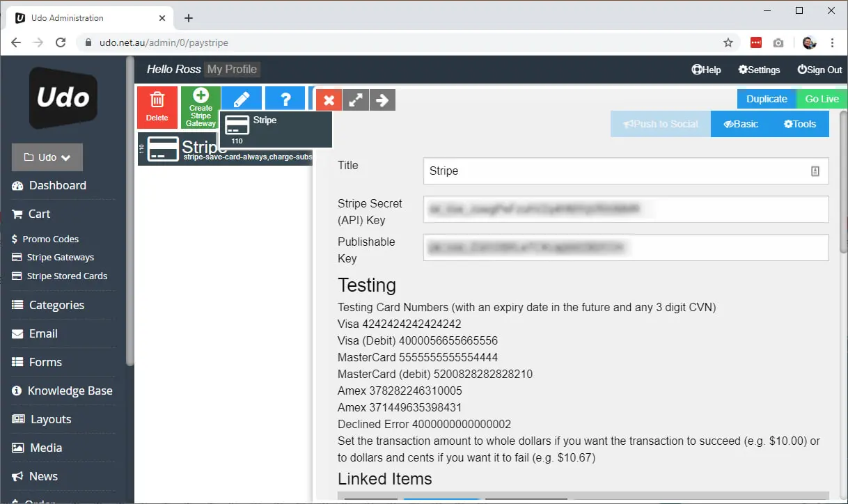Open the pencil edit icon
This screenshot has height=504, width=848.
(241, 98)
